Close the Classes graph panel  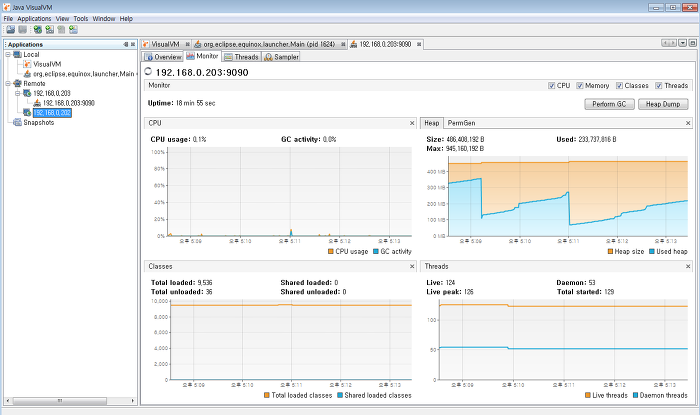pos(412,266)
